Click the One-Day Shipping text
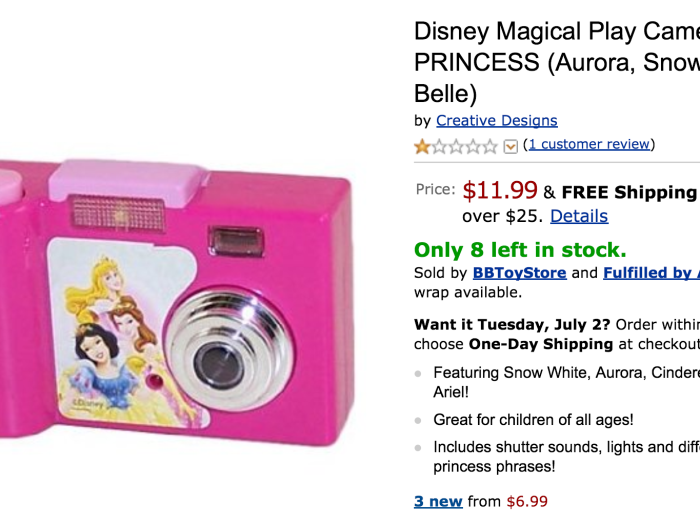 pos(540,344)
